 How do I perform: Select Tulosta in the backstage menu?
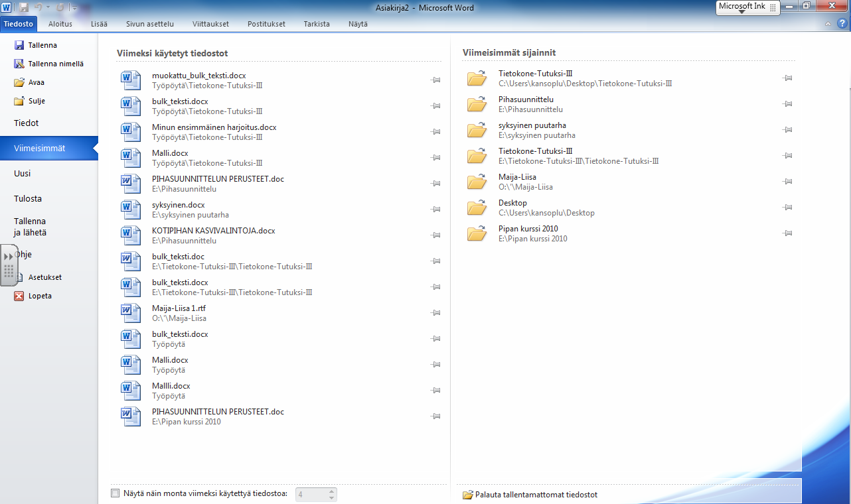(x=49, y=199)
